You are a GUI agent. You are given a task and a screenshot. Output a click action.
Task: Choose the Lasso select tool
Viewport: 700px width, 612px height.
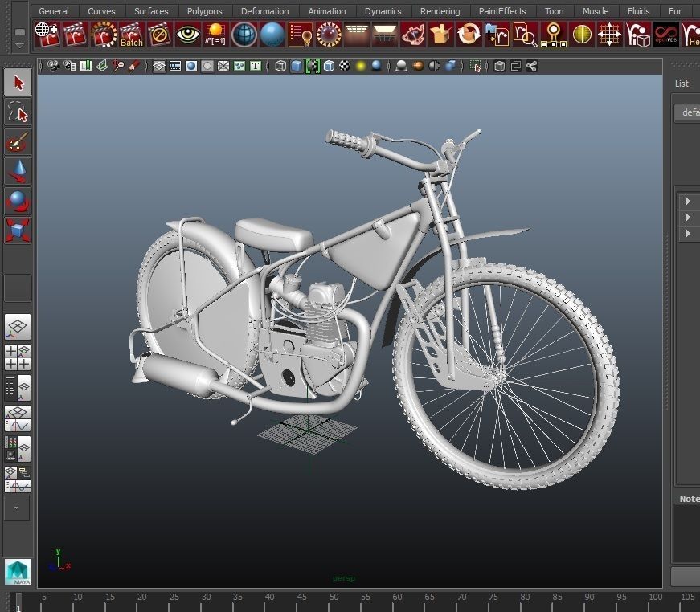coord(18,112)
